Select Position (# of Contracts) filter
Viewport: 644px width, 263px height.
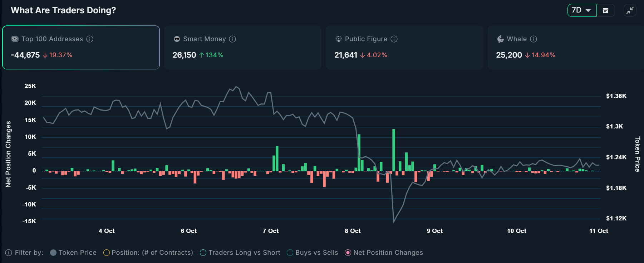148,253
